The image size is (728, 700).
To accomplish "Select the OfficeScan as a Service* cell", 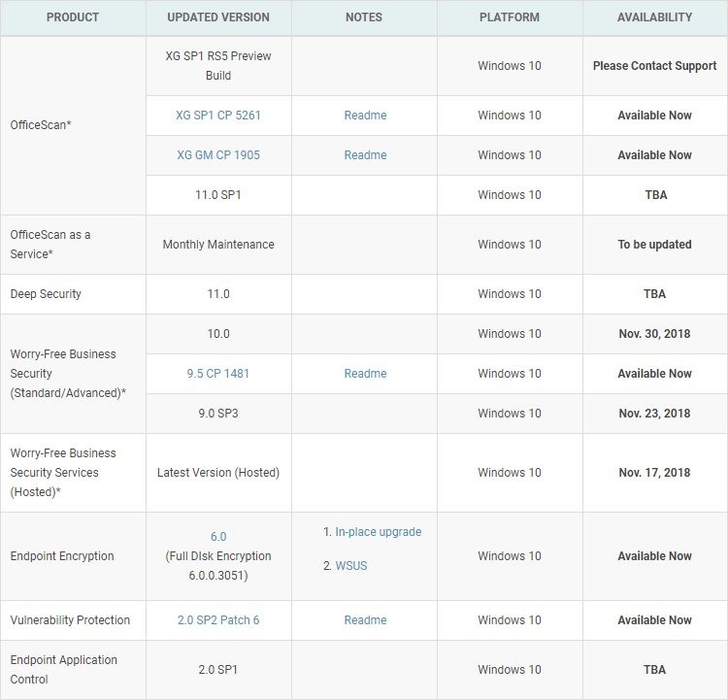I will (x=74, y=245).
